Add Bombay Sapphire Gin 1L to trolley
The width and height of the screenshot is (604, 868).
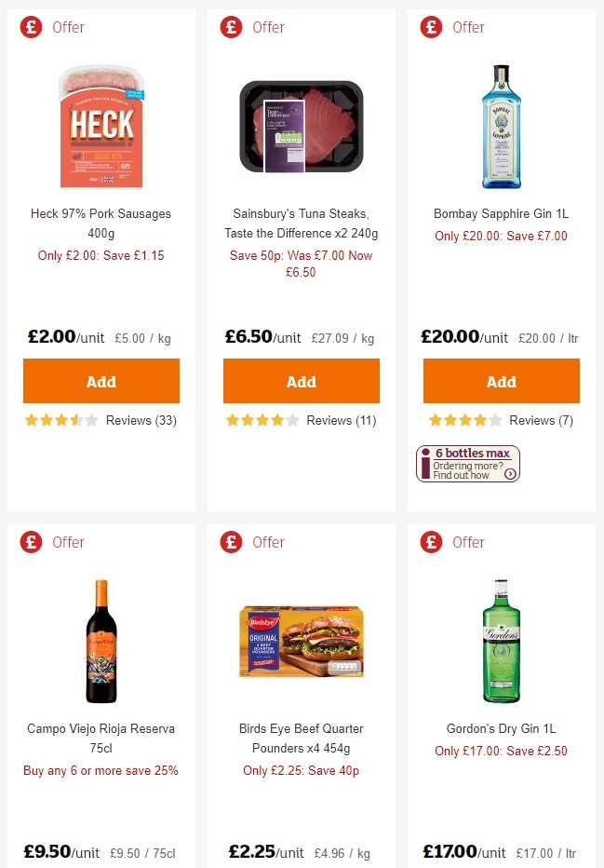click(x=501, y=381)
